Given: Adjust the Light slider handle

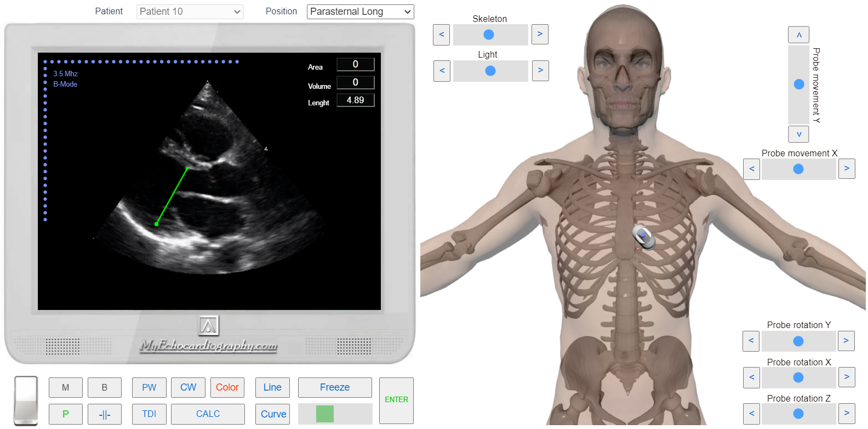Looking at the screenshot, I should point(490,71).
